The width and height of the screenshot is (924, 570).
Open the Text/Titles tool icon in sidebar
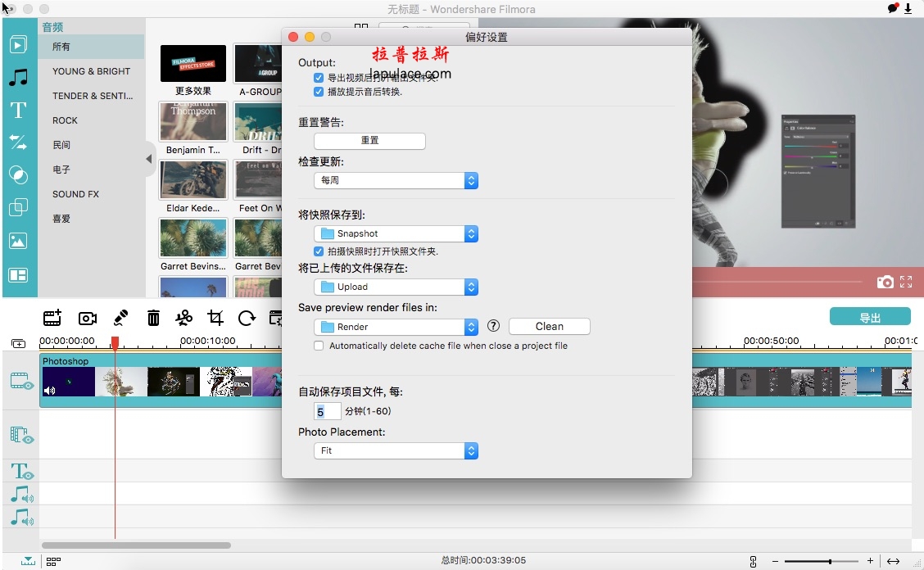coord(18,110)
